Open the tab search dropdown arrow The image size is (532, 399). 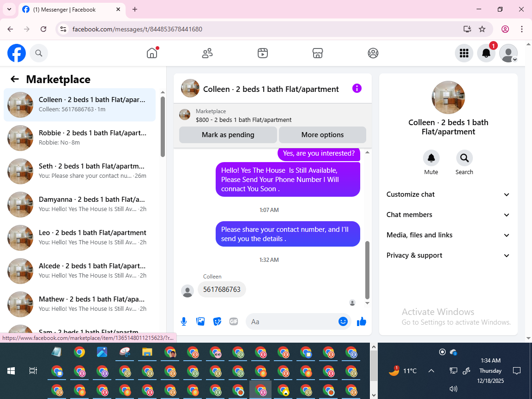pyautogui.click(x=9, y=10)
